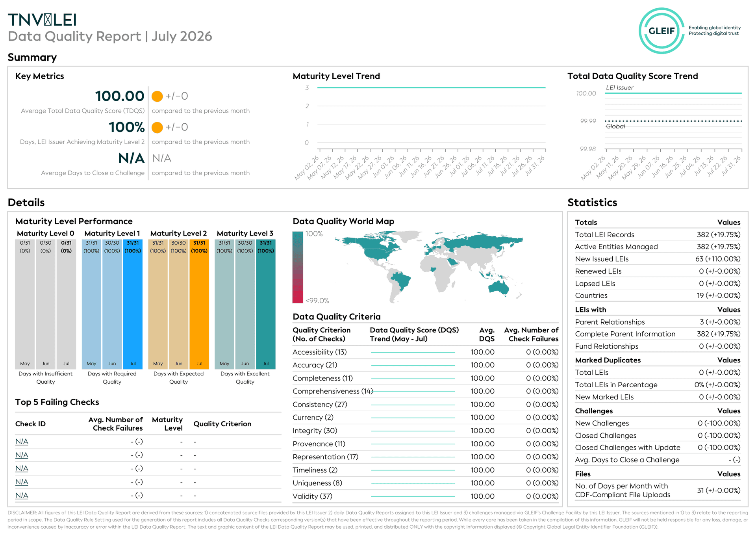Click the "Completeness (11)" criterion row

[x=425, y=378]
